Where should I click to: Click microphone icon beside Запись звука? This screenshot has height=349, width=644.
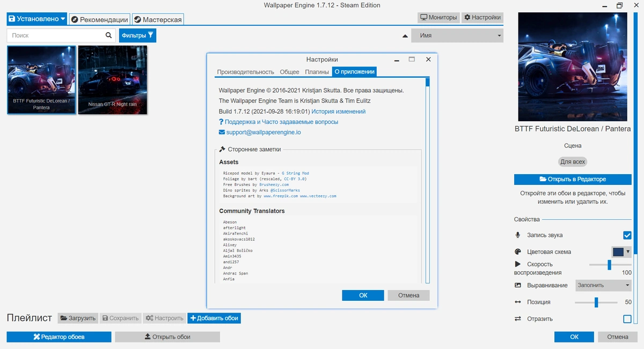click(518, 235)
